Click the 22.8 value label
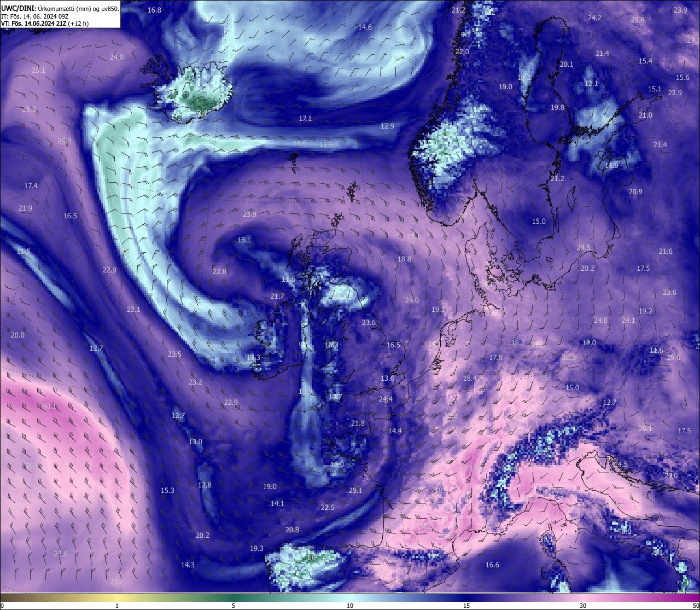The height and width of the screenshot is (610, 700). click(x=219, y=271)
